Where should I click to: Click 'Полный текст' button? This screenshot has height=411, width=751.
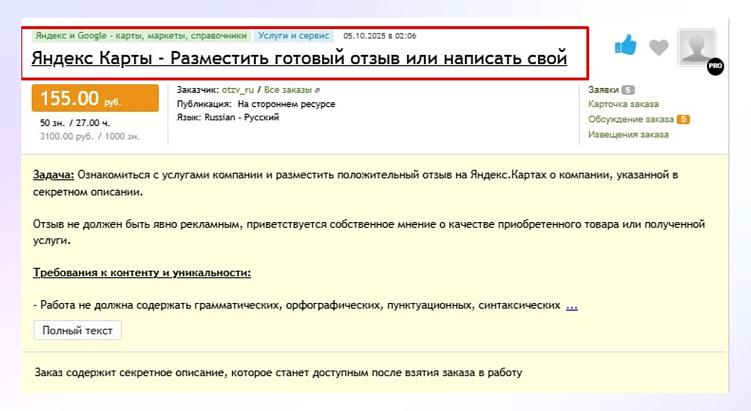coord(77,331)
